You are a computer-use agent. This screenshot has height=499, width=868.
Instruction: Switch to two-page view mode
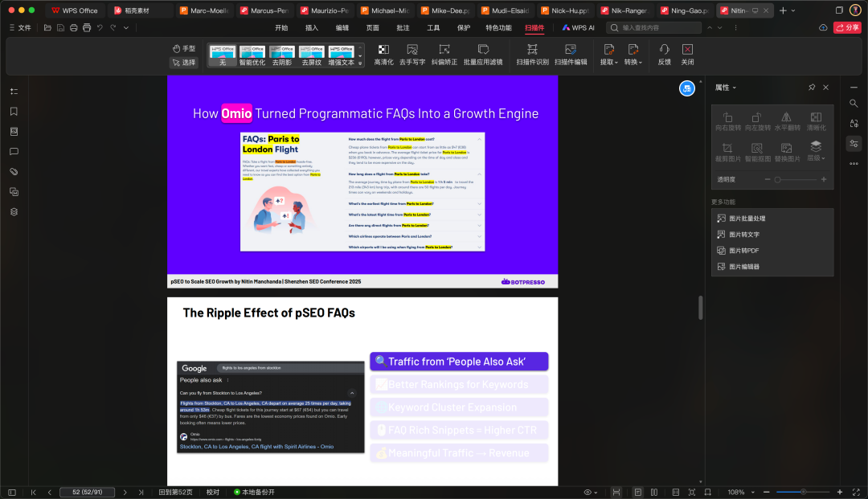[654, 492]
